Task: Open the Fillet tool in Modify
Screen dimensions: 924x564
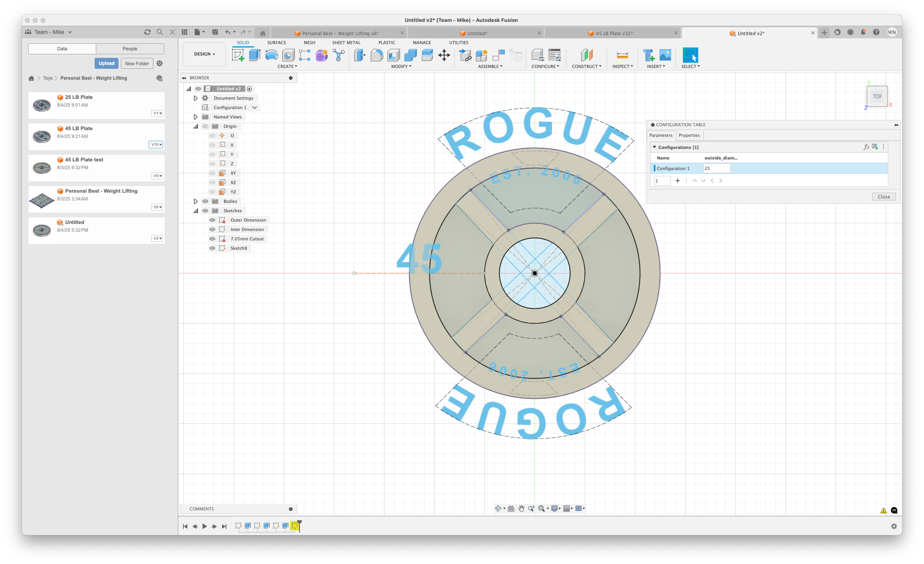Action: coord(377,55)
